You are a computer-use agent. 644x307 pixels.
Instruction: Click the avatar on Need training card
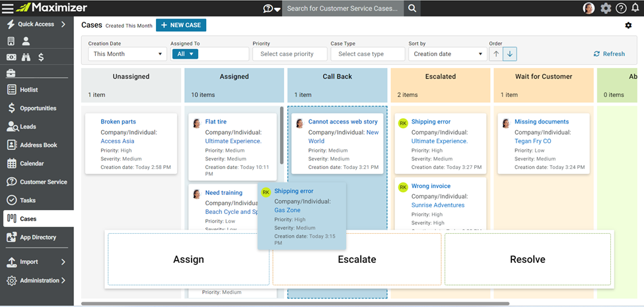[197, 193]
